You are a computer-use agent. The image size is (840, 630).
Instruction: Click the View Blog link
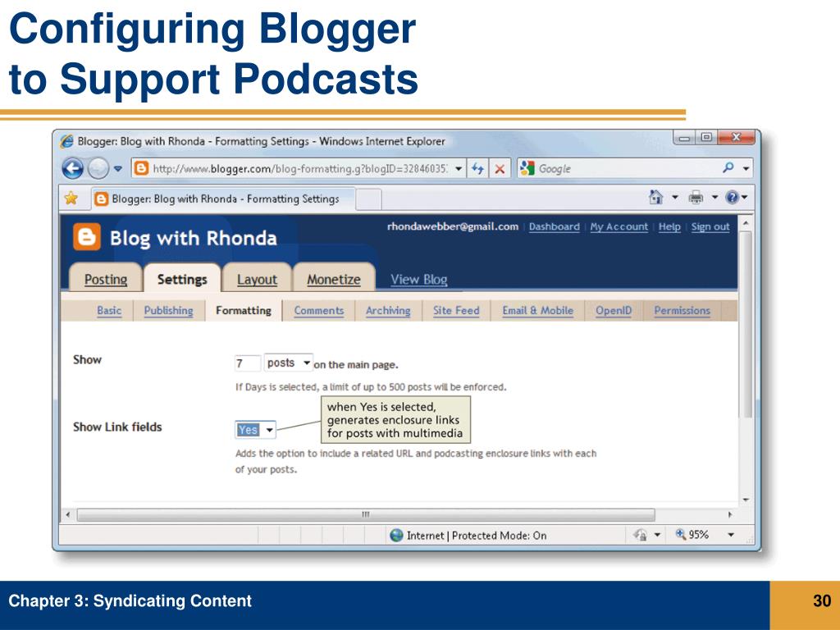click(419, 279)
